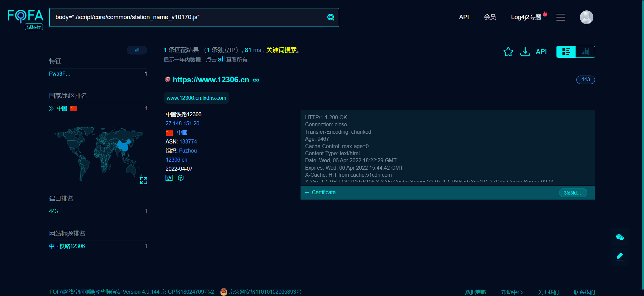The width and height of the screenshot is (644, 296).
Task: Click the Pwa3F... feature filter
Action: point(60,74)
